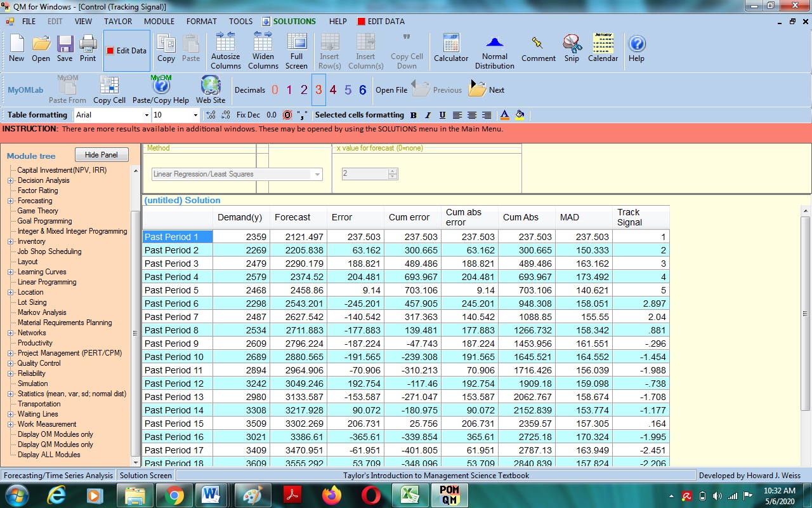The image size is (812, 508).
Task: Expand the Forecasting tree node
Action: (x=11, y=201)
